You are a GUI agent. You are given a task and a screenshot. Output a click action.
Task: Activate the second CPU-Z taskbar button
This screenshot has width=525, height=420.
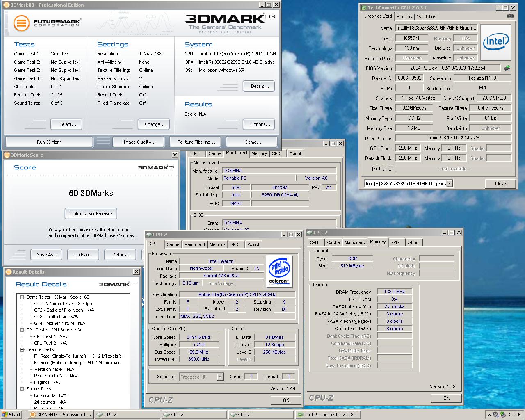pyautogui.click(x=194, y=415)
